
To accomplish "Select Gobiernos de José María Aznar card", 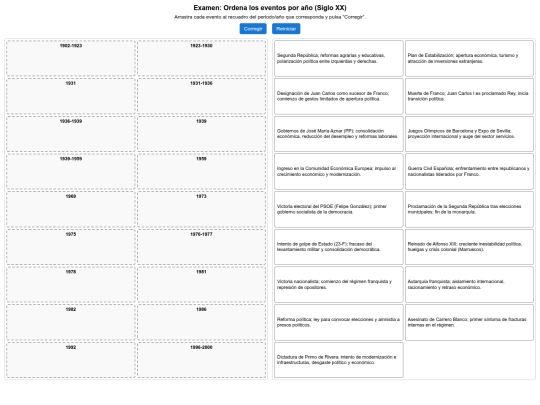I will coord(339,134).
